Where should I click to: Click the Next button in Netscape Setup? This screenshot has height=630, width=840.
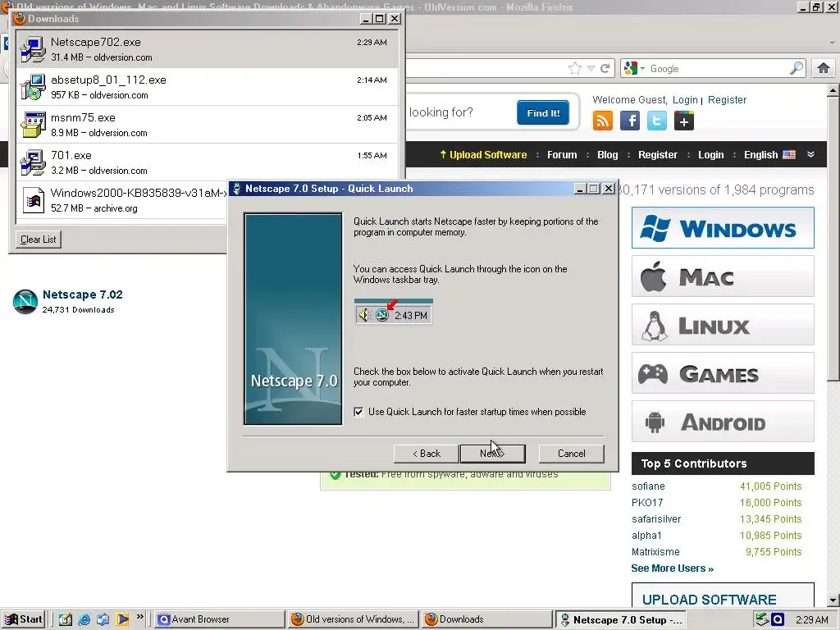(492, 454)
